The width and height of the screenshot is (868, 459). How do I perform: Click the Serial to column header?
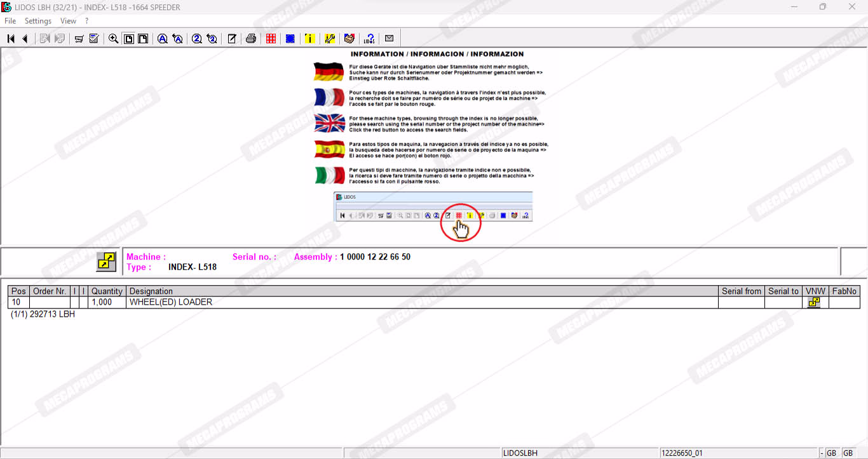783,291
